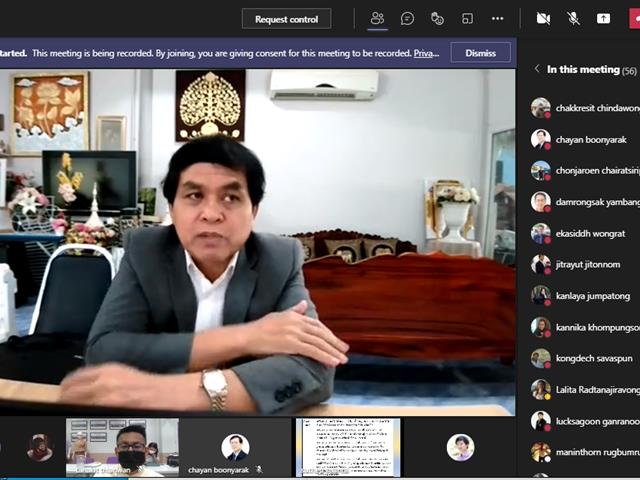640x480 pixels.
Task: Select participant kanlaya jumpatong
Action: (x=584, y=296)
